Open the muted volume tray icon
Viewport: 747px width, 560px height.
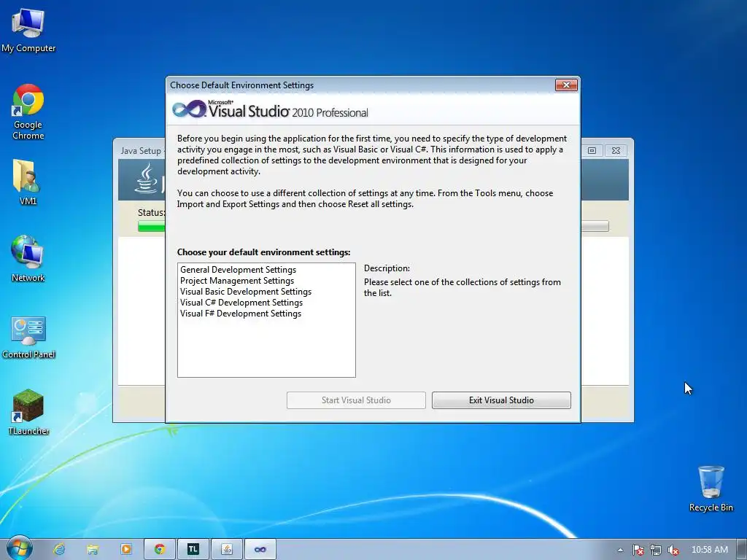(x=673, y=550)
